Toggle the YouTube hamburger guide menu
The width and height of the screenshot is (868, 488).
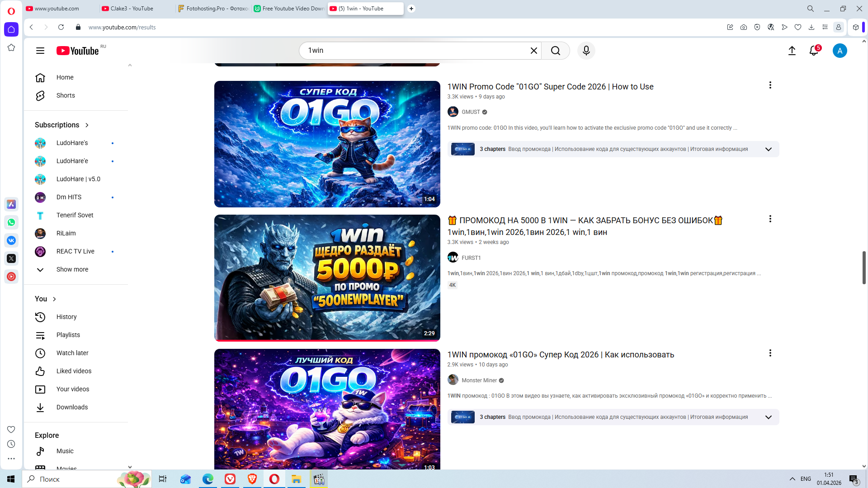tap(40, 51)
